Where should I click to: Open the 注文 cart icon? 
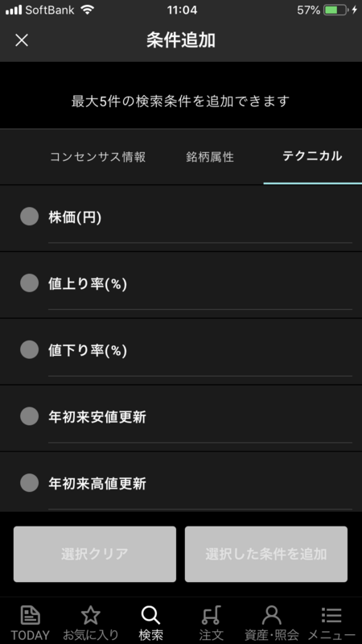click(x=211, y=616)
